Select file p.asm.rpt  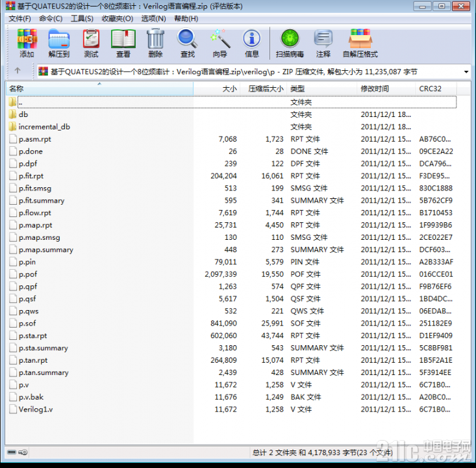(x=34, y=139)
